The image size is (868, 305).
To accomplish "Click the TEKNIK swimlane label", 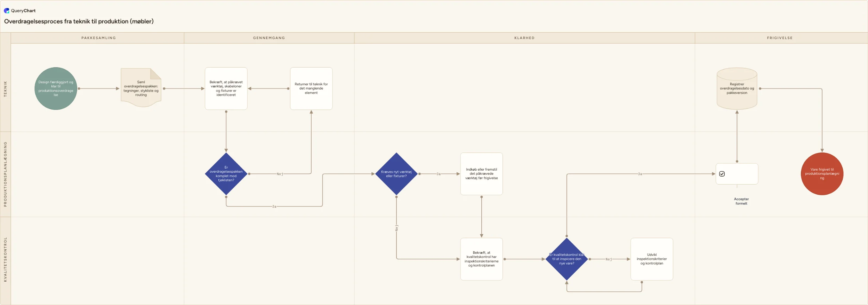I will (x=5, y=89).
